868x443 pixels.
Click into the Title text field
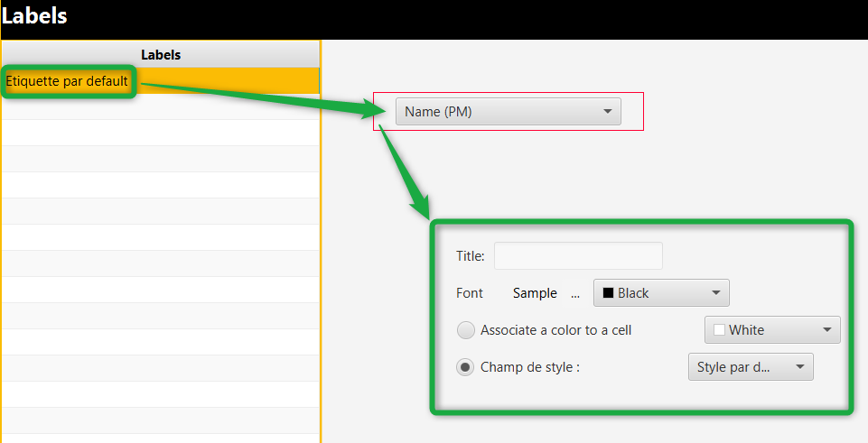(578, 255)
